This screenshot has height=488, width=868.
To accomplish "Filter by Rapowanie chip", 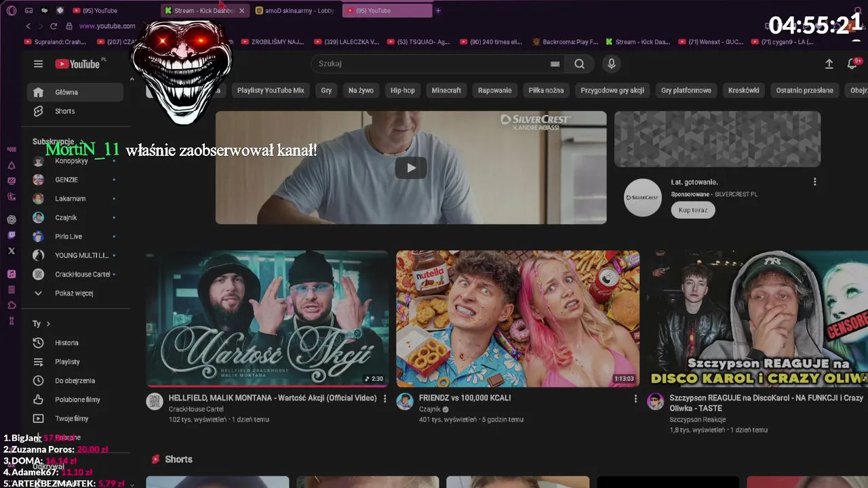I will pos(495,90).
